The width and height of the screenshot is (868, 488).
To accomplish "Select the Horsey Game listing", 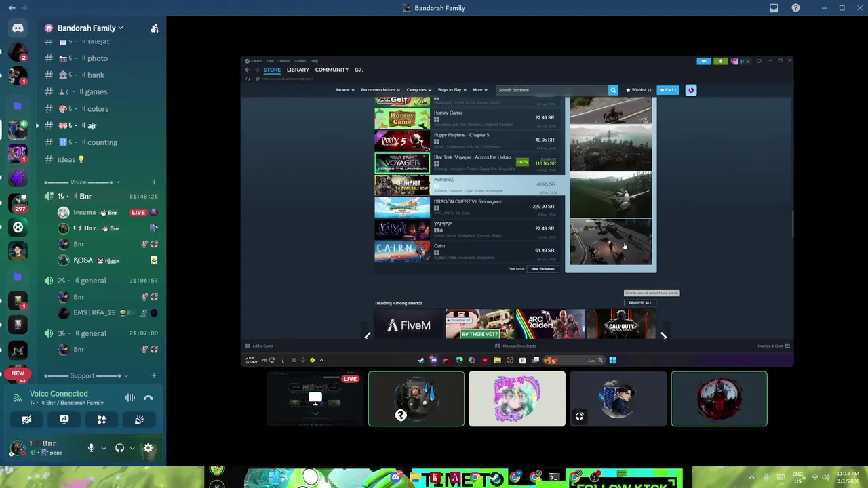I will click(x=468, y=118).
